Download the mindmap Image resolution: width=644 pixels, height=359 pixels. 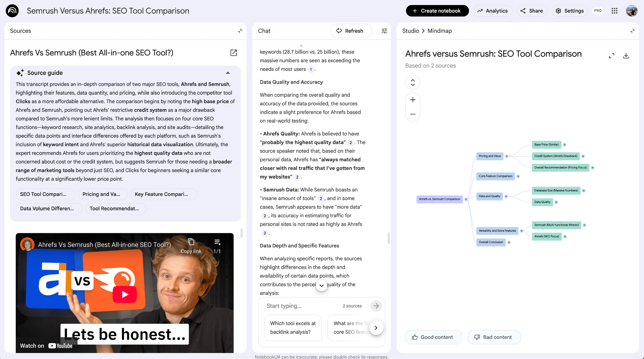pyautogui.click(x=626, y=55)
